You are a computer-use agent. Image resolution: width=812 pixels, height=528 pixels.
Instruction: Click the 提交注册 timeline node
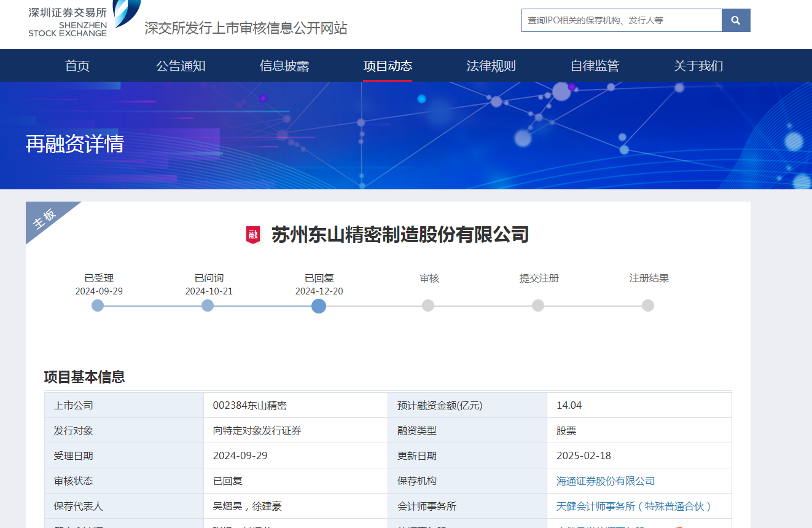tap(538, 305)
